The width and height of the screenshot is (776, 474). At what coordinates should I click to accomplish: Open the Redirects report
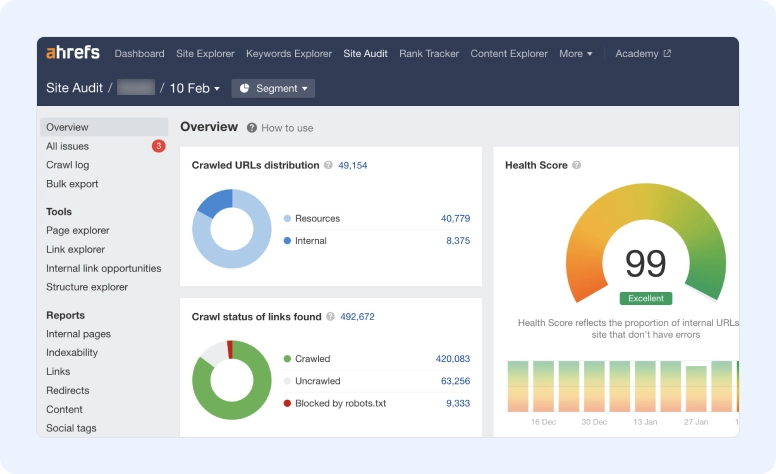pos(68,390)
